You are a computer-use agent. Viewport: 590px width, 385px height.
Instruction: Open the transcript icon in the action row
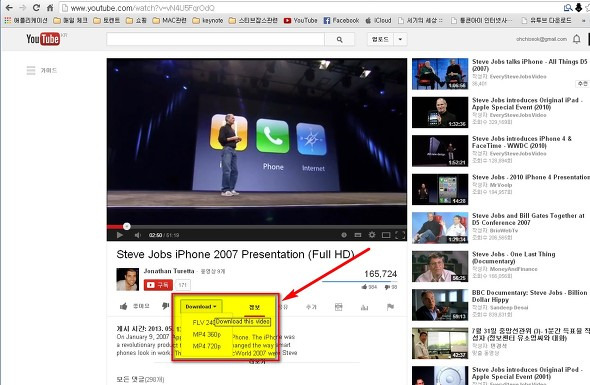pos(339,307)
